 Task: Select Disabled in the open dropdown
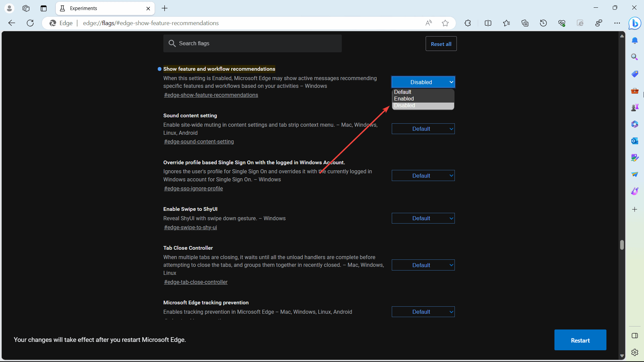click(x=423, y=106)
